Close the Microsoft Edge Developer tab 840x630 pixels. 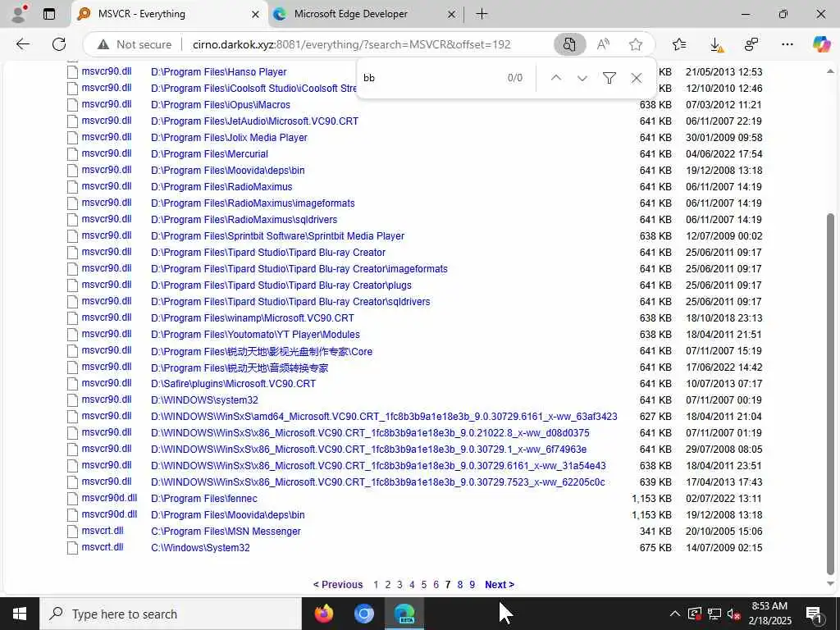tap(452, 15)
